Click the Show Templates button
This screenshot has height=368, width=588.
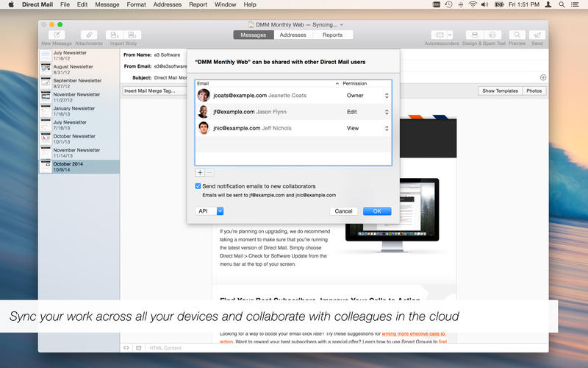pyautogui.click(x=500, y=91)
